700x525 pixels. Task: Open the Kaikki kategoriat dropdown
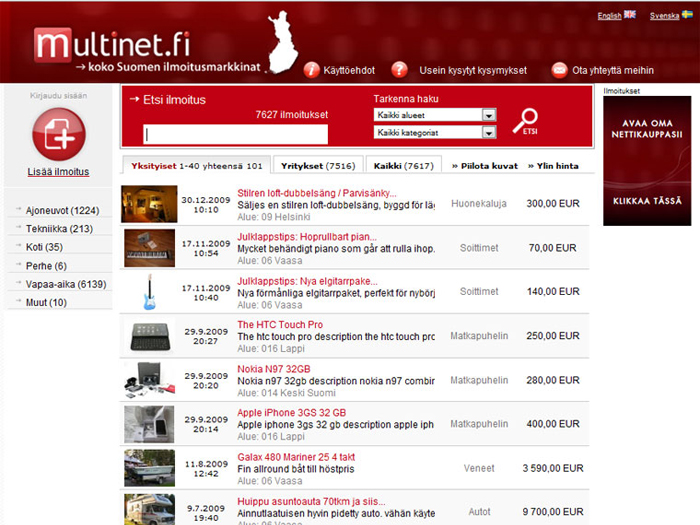(435, 133)
